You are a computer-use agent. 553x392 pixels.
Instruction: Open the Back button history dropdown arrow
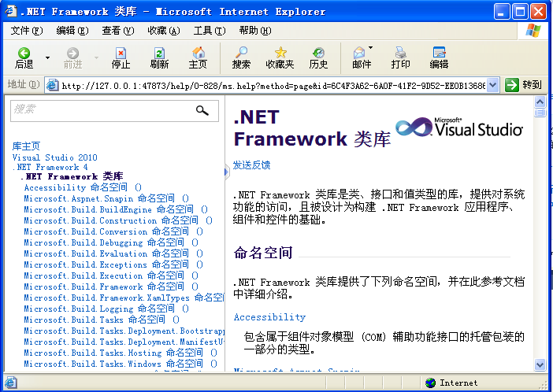47,57
